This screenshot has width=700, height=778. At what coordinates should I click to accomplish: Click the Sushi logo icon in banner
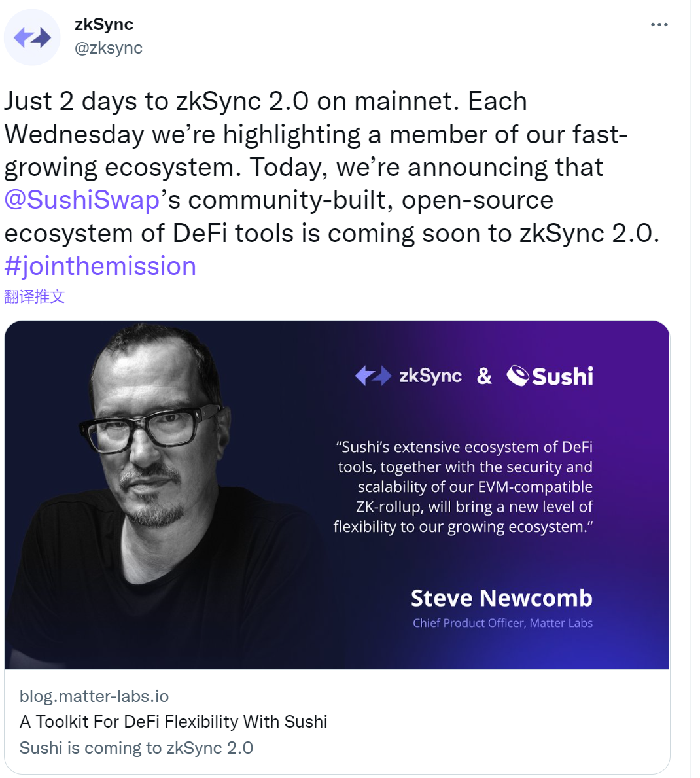point(517,376)
